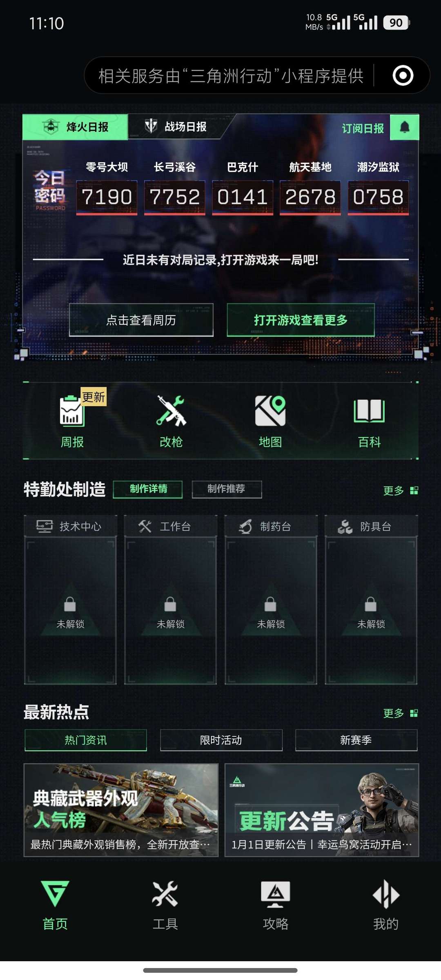The width and height of the screenshot is (441, 980).
Task: Open the 改枪 gun modification icon
Action: pos(171,411)
